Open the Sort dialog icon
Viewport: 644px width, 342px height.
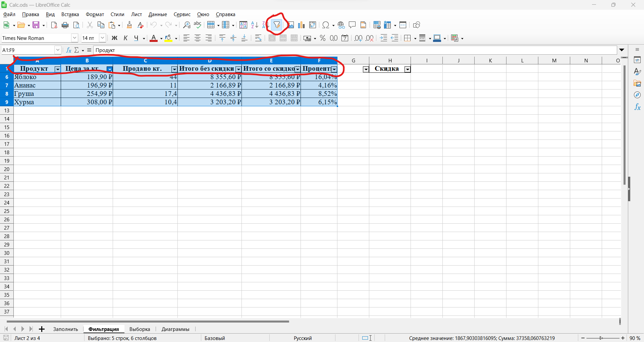click(x=244, y=25)
